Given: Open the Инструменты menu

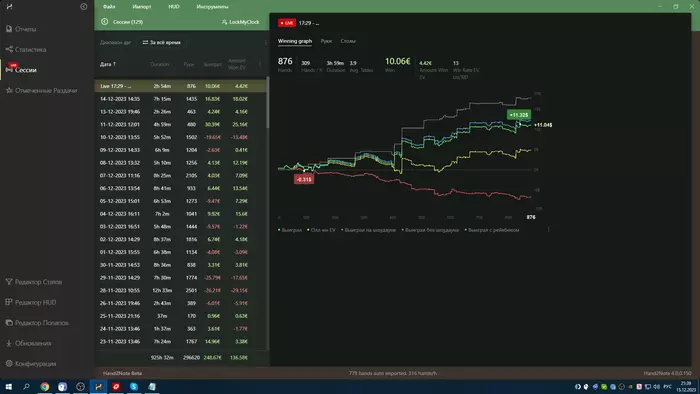Looking at the screenshot, I should click(212, 7).
